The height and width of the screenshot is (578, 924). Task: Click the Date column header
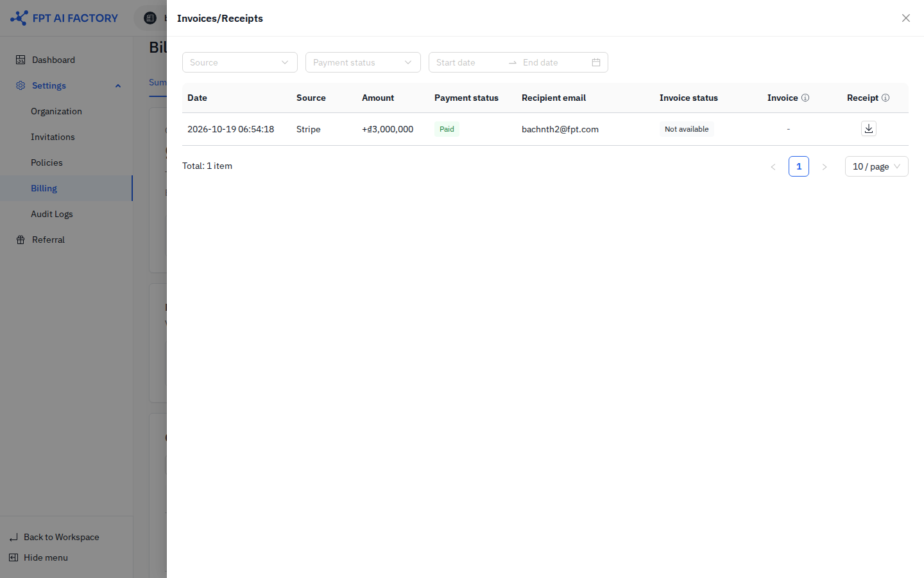197,98
